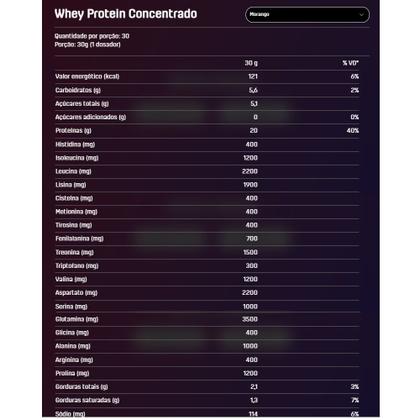Click the Leucina (mg) row label
The width and height of the screenshot is (420, 420).
[x=73, y=171]
